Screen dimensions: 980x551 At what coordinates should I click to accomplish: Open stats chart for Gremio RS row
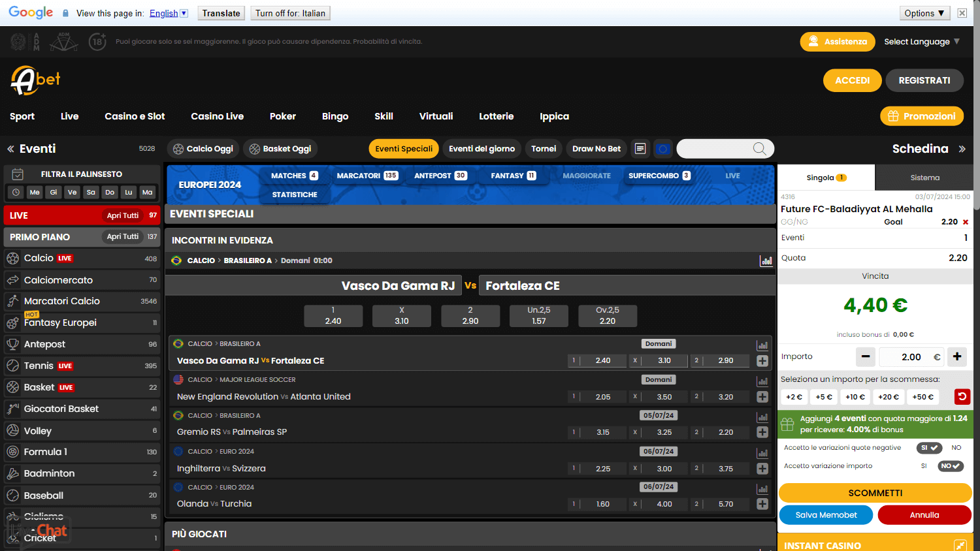tap(762, 417)
